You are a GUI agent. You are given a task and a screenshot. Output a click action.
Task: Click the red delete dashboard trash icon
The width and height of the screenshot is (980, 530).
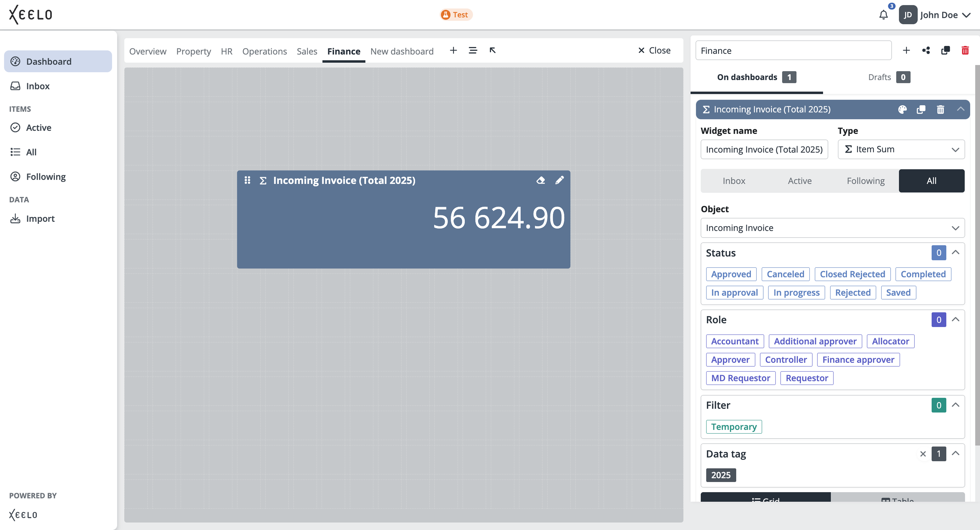click(965, 51)
